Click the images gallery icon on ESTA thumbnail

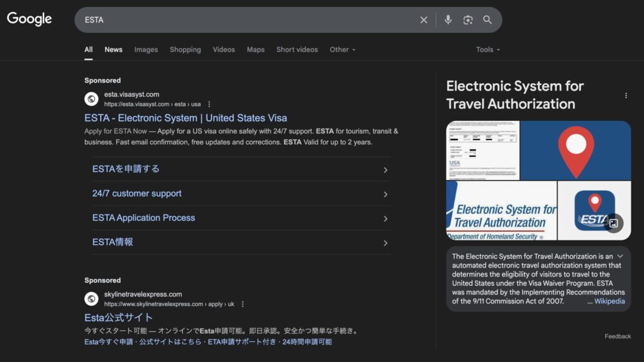coord(613,223)
